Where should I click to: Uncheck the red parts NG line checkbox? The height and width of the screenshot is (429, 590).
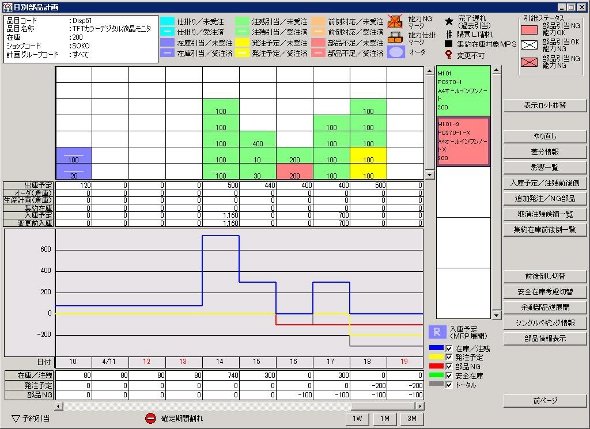[449, 366]
